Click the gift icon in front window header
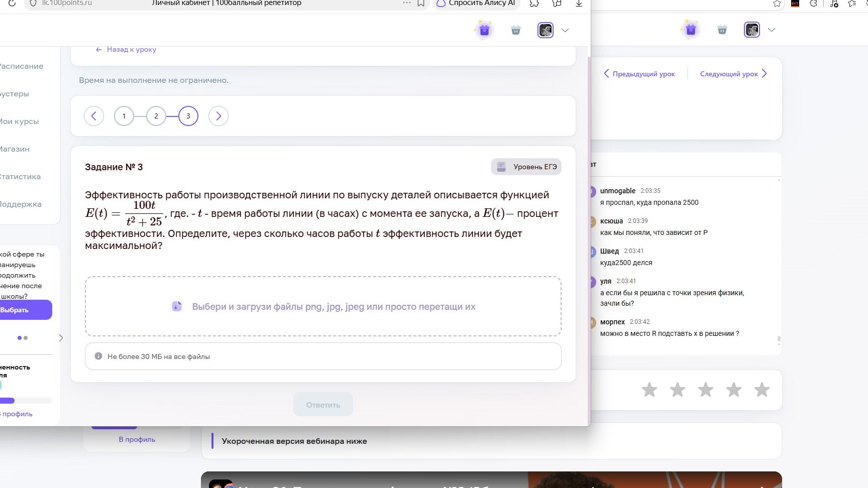The width and height of the screenshot is (868, 488). pos(484,30)
